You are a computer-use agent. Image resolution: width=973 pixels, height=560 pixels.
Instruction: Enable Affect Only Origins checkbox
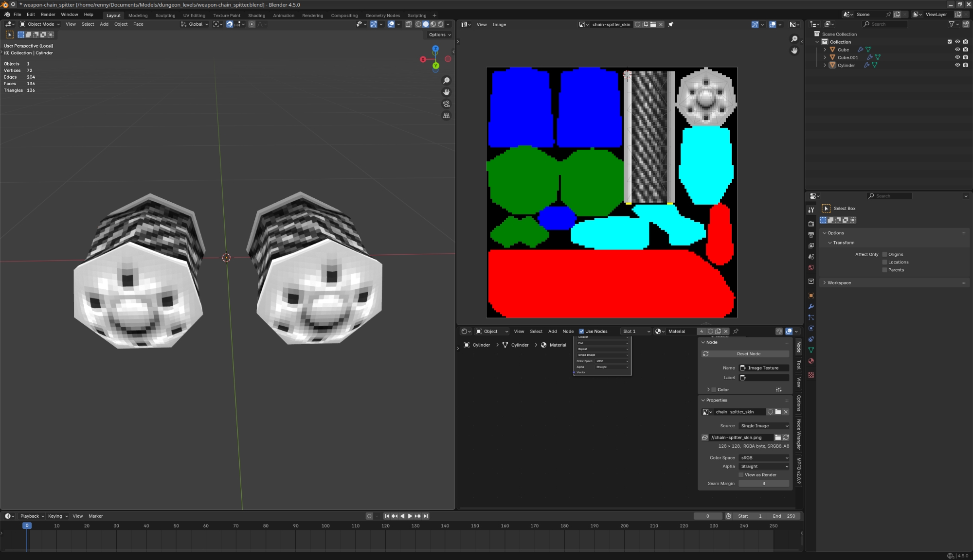pyautogui.click(x=885, y=254)
